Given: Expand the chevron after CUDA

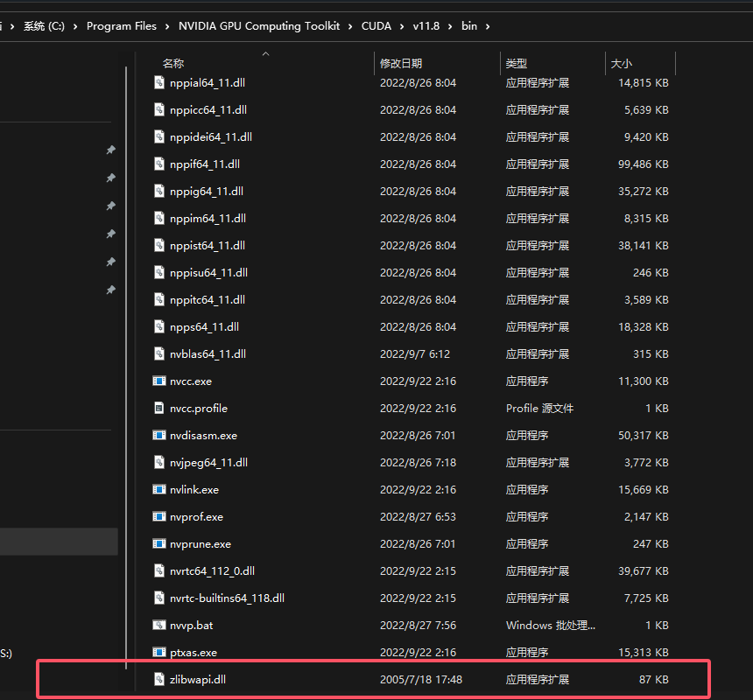Looking at the screenshot, I should click(402, 26).
